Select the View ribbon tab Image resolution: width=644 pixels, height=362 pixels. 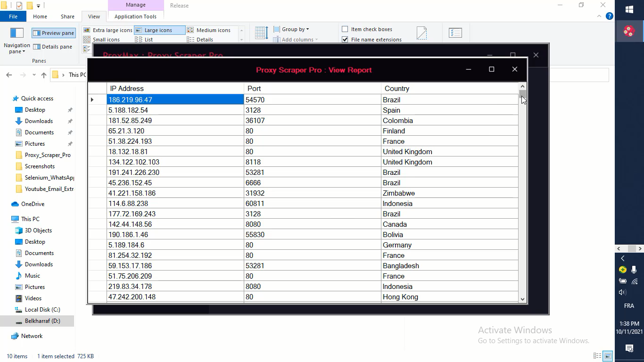[x=94, y=16]
